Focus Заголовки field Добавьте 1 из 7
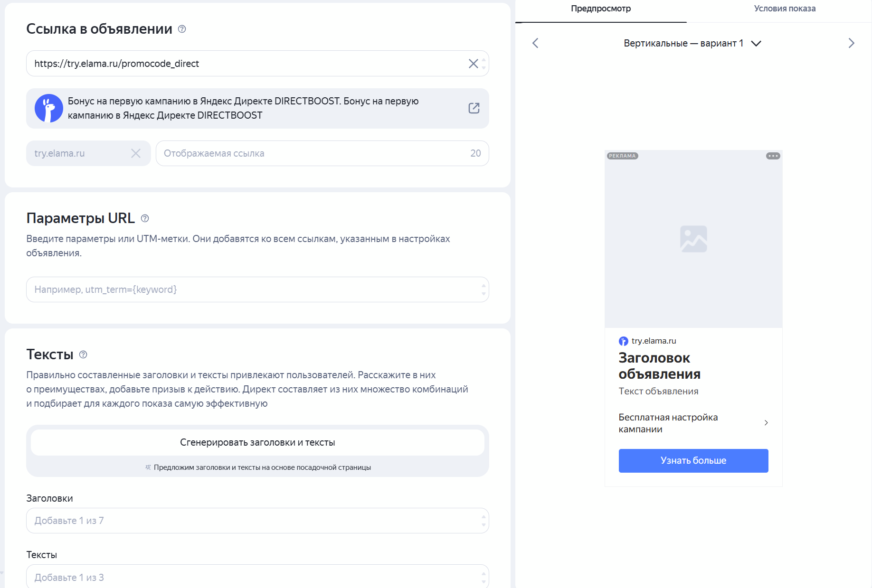Image resolution: width=872 pixels, height=588 pixels. point(257,521)
